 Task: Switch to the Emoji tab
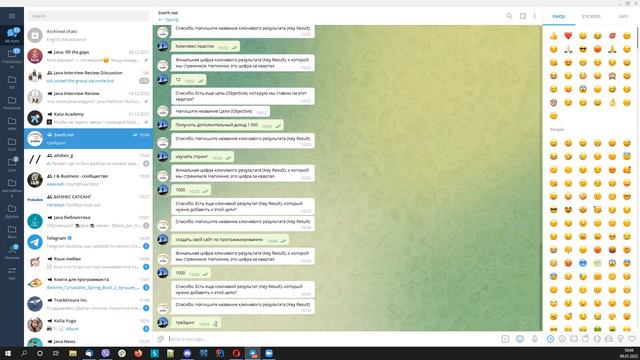click(x=559, y=16)
